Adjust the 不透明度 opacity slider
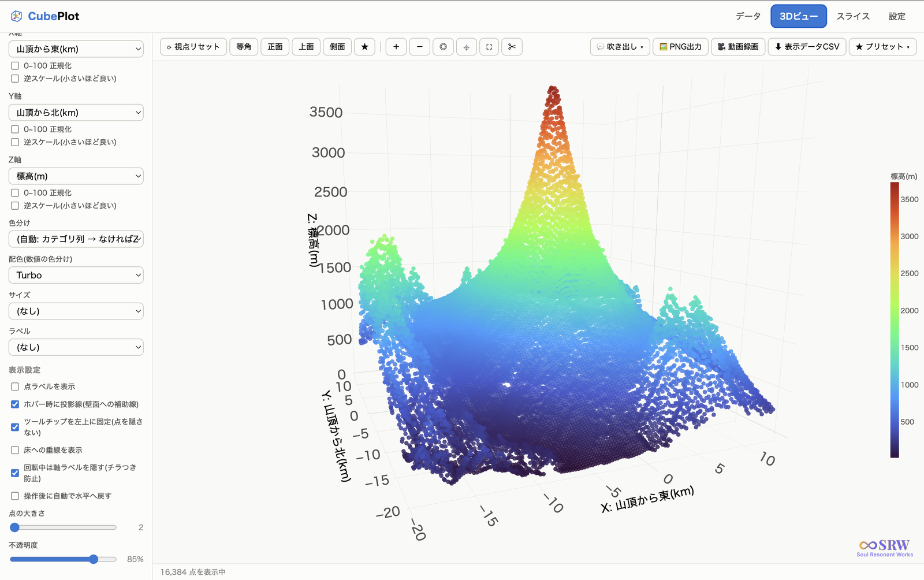The height and width of the screenshot is (580, 924). point(63,559)
